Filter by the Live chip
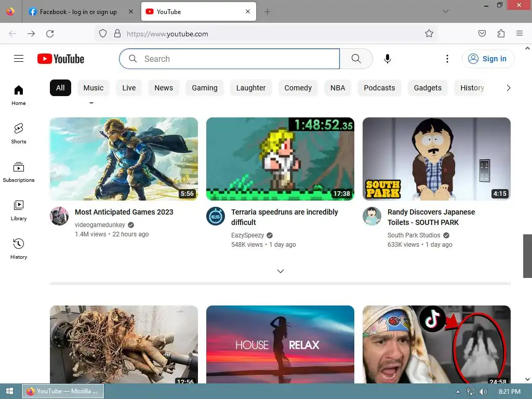This screenshot has height=399, width=532. 129,88
